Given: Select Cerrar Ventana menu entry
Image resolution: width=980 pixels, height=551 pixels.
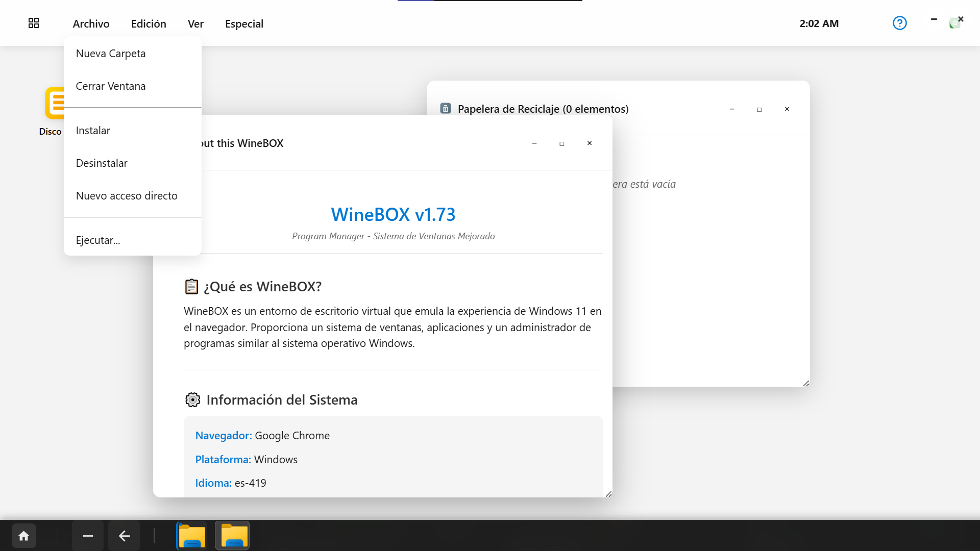Looking at the screenshot, I should click(111, 86).
